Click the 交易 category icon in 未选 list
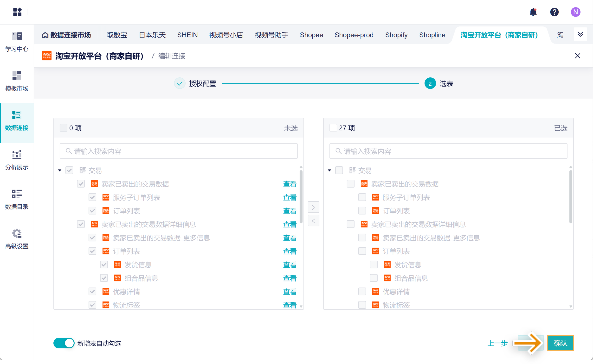This screenshot has width=593, height=364. pyautogui.click(x=83, y=170)
